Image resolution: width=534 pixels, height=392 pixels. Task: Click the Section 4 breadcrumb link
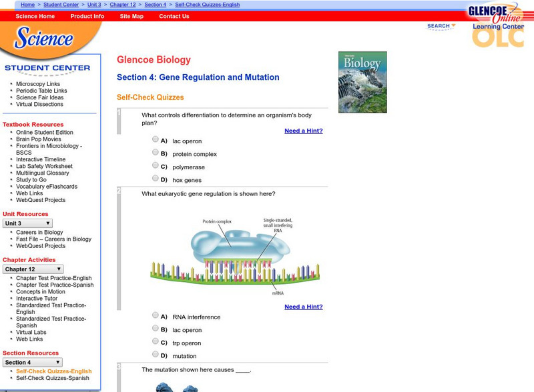point(156,5)
